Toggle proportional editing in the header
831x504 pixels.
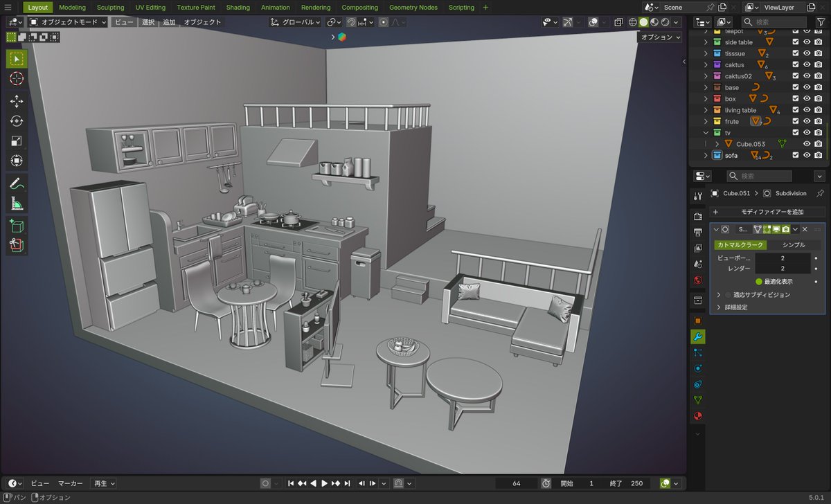point(384,22)
